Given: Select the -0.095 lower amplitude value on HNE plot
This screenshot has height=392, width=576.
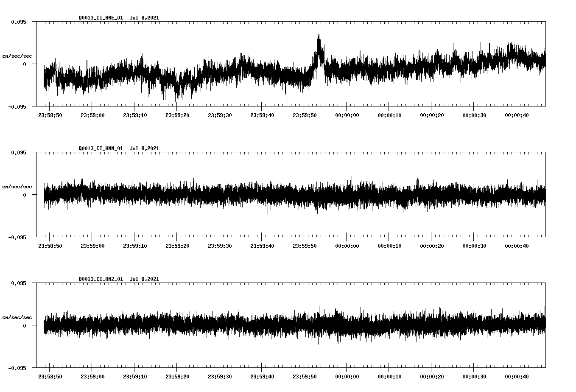Looking at the screenshot, I should [17, 107].
